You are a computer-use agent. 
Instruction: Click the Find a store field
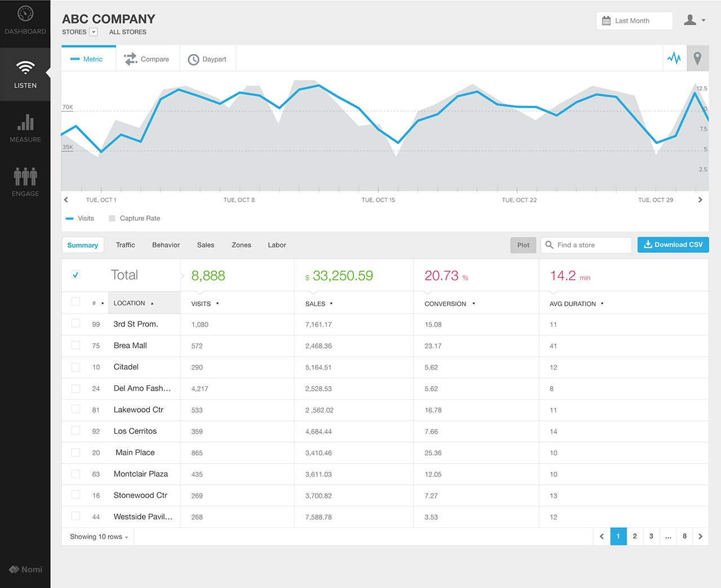[586, 245]
